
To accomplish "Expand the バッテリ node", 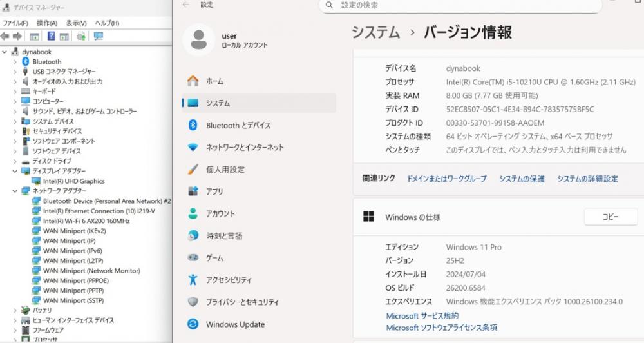I will [15, 310].
